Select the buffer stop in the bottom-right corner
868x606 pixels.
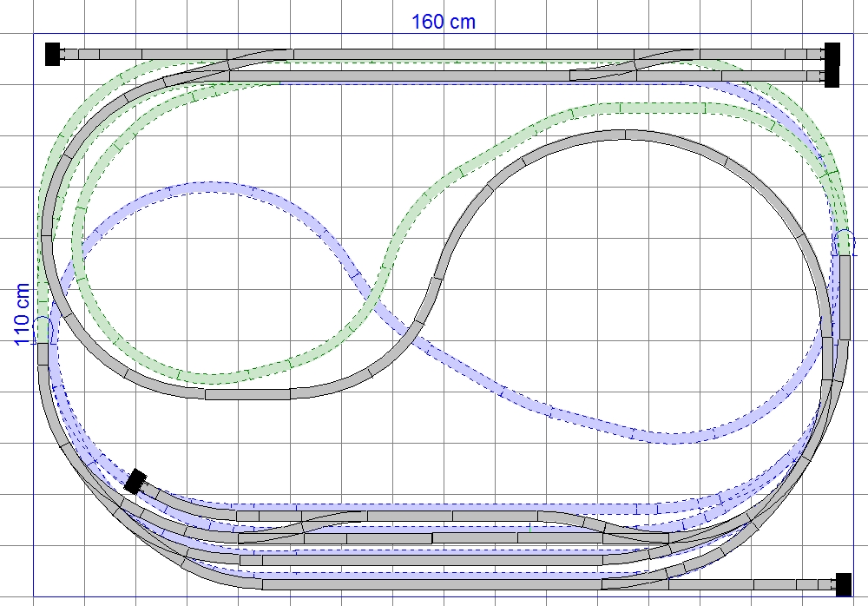pos(842,584)
